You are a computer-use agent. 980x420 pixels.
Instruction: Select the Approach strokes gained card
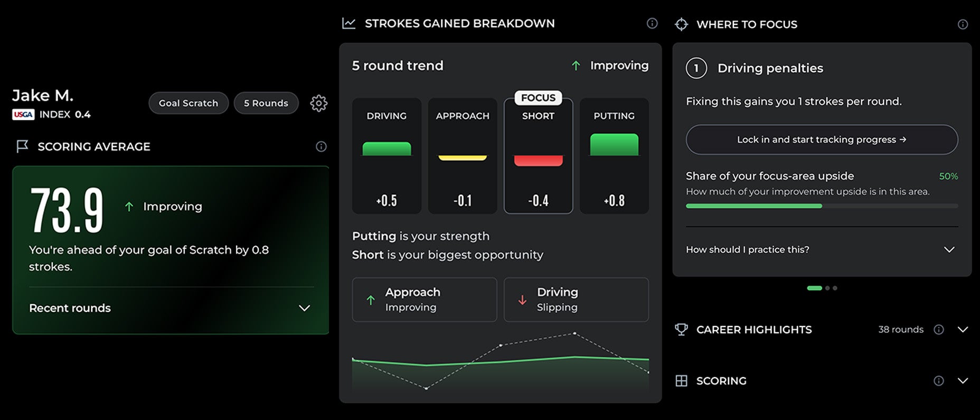463,156
